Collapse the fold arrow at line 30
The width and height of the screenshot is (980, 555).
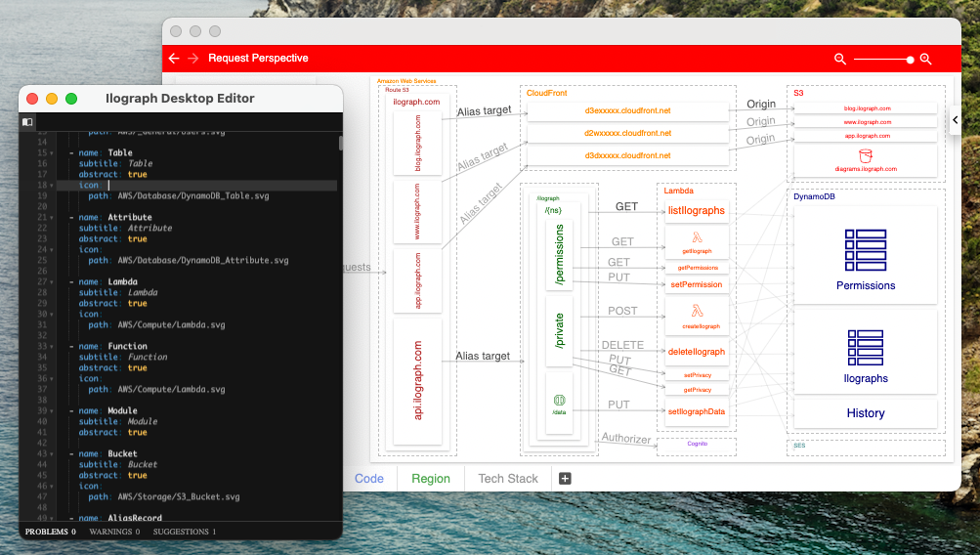[52, 315]
